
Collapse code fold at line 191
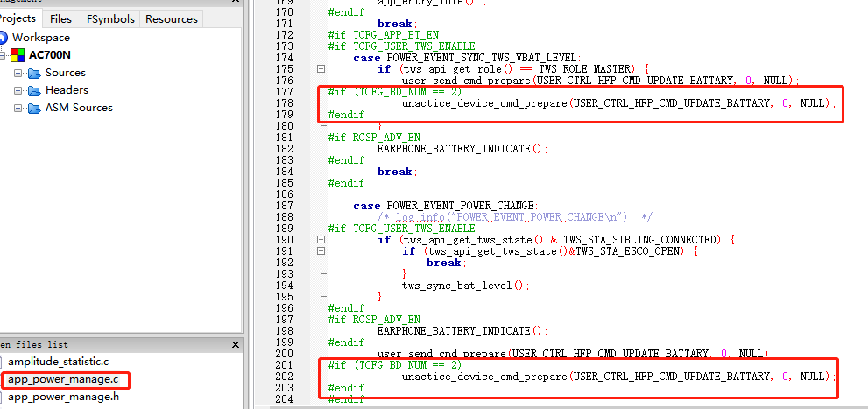320,251
